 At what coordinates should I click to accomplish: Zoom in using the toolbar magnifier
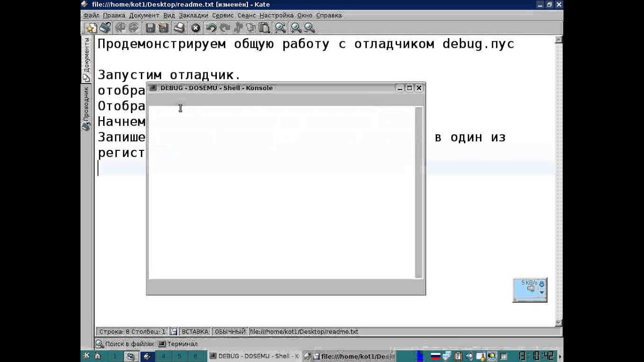(x=296, y=28)
